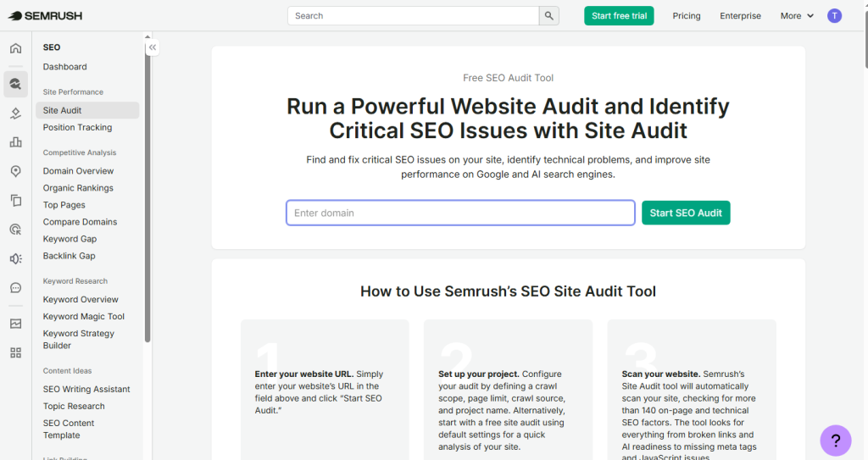Open the apps grid icon in rail

pyautogui.click(x=15, y=352)
